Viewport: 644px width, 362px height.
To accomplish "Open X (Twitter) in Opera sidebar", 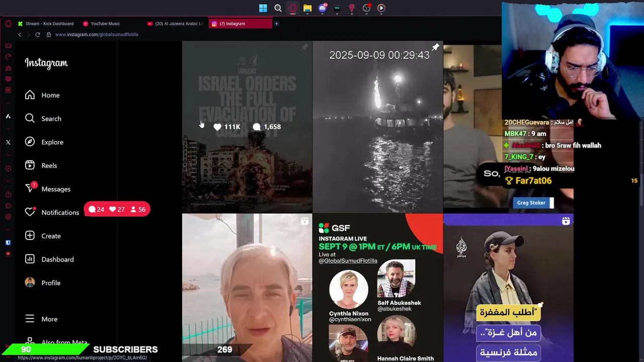I will pyautogui.click(x=8, y=142).
